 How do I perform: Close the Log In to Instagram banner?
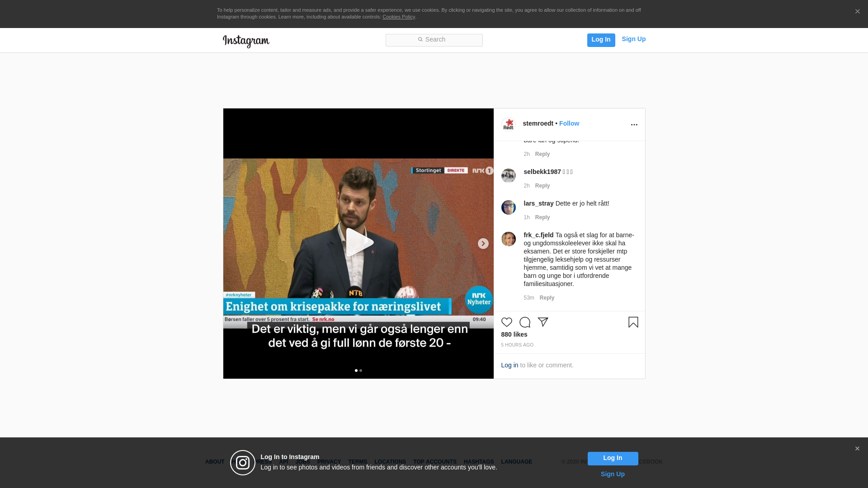click(857, 449)
